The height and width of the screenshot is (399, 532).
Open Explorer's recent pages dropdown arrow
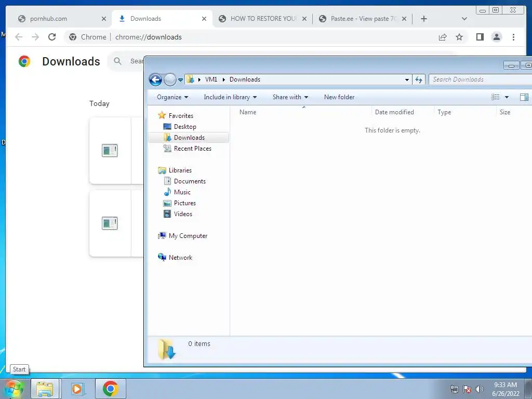180,80
